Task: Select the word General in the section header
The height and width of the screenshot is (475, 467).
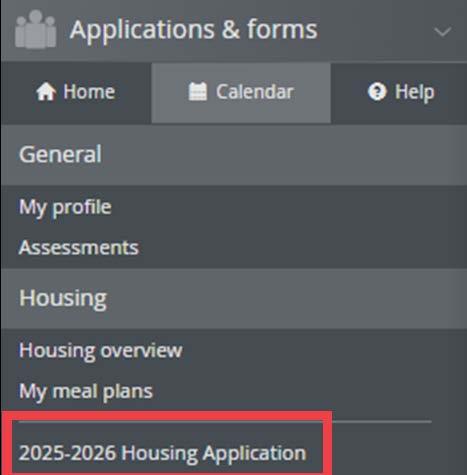Action: pyautogui.click(x=60, y=154)
